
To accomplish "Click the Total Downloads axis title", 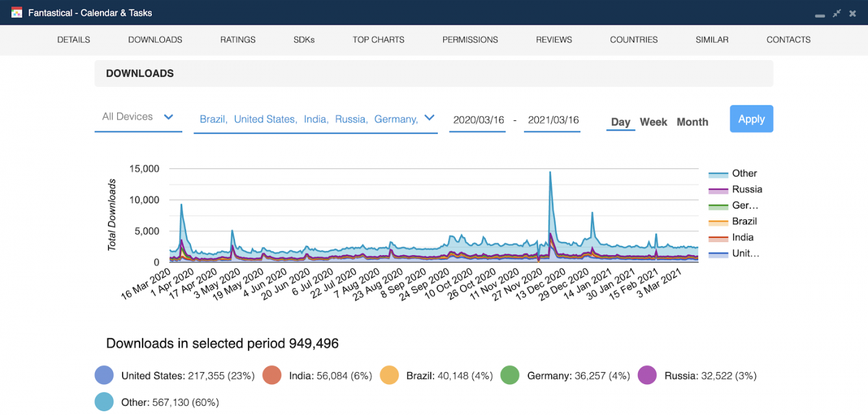I will tap(112, 215).
